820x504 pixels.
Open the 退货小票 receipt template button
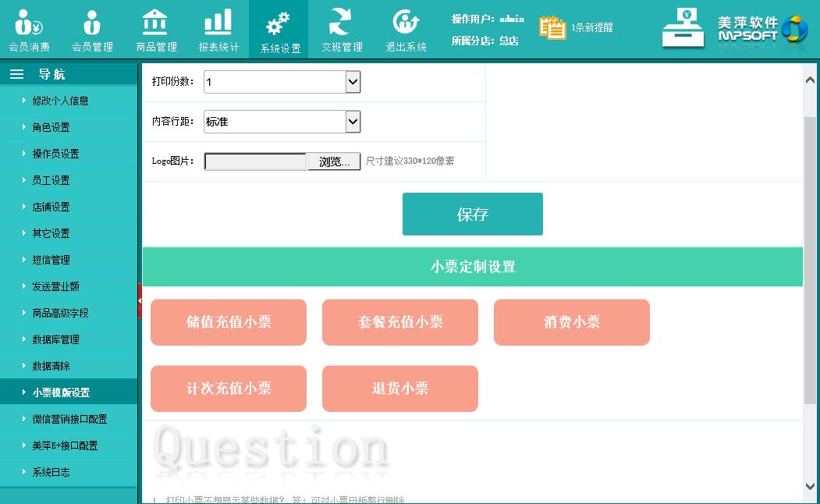coord(399,389)
